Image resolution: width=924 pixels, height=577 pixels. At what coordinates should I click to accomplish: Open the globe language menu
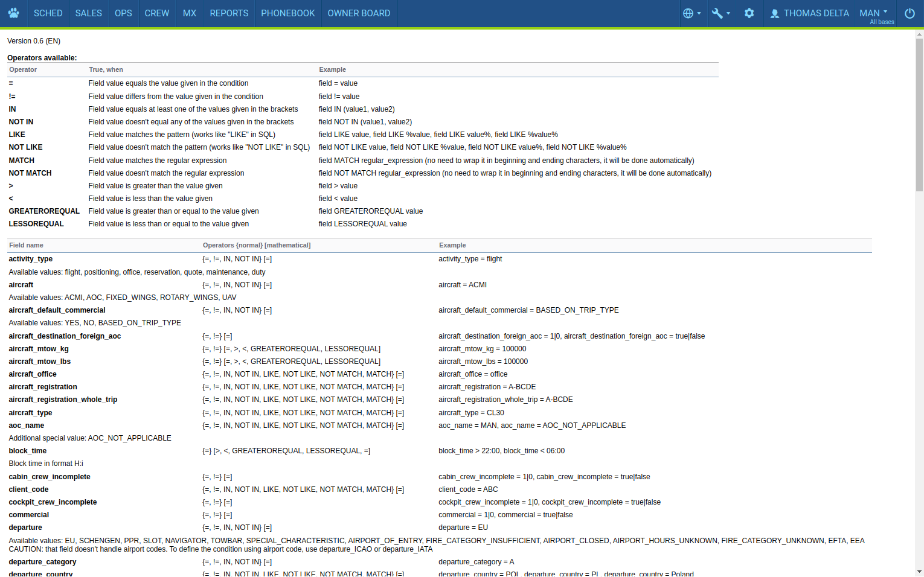pyautogui.click(x=688, y=13)
